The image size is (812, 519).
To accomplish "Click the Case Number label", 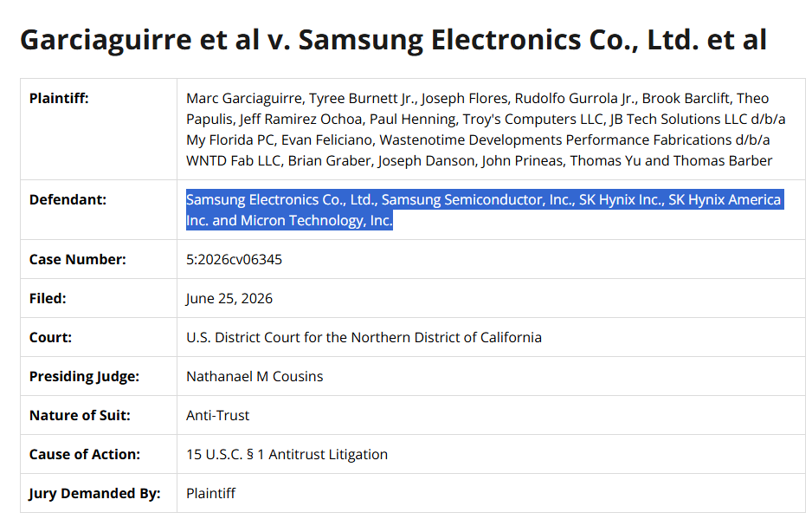I will (x=78, y=259).
